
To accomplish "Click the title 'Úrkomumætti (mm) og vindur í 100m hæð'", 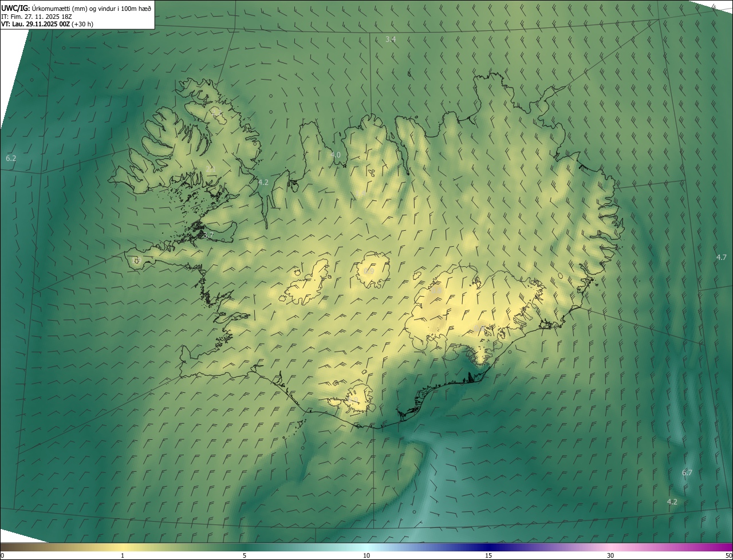I will coord(92,8).
